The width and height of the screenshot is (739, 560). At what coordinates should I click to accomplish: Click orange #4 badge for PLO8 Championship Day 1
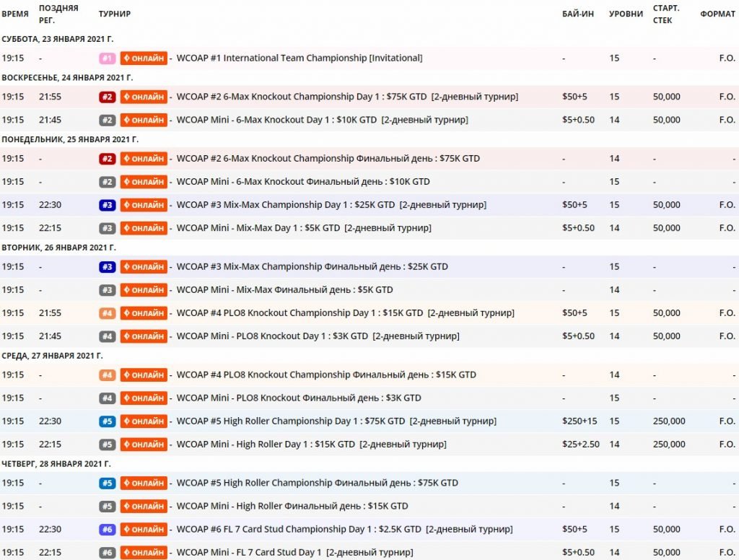click(x=107, y=313)
